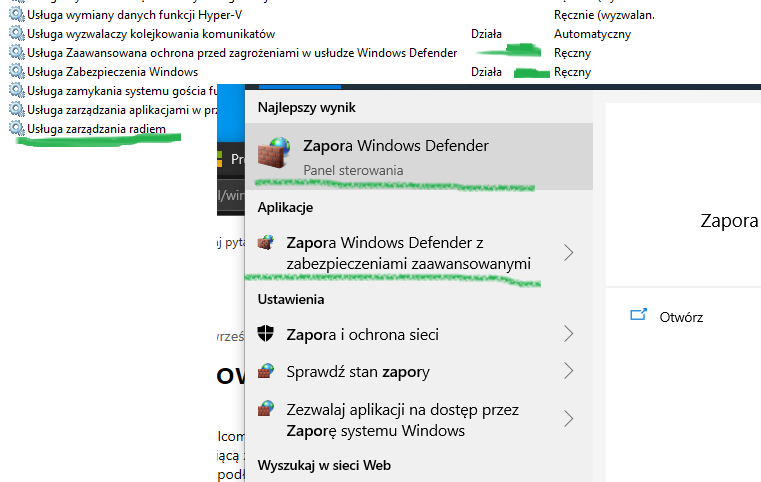This screenshot has width=761, height=482.
Task: Click gear icon of Usługa zarządzania aplikacjami
Action: [17, 109]
